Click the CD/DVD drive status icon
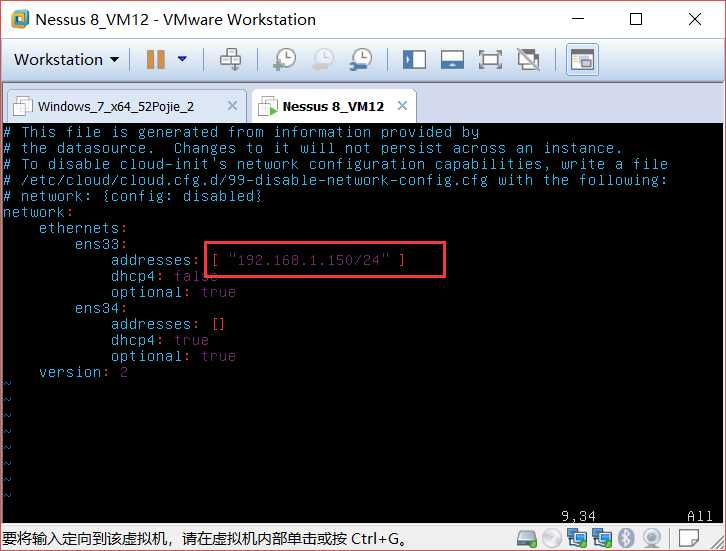This screenshot has height=551, width=726. [551, 538]
